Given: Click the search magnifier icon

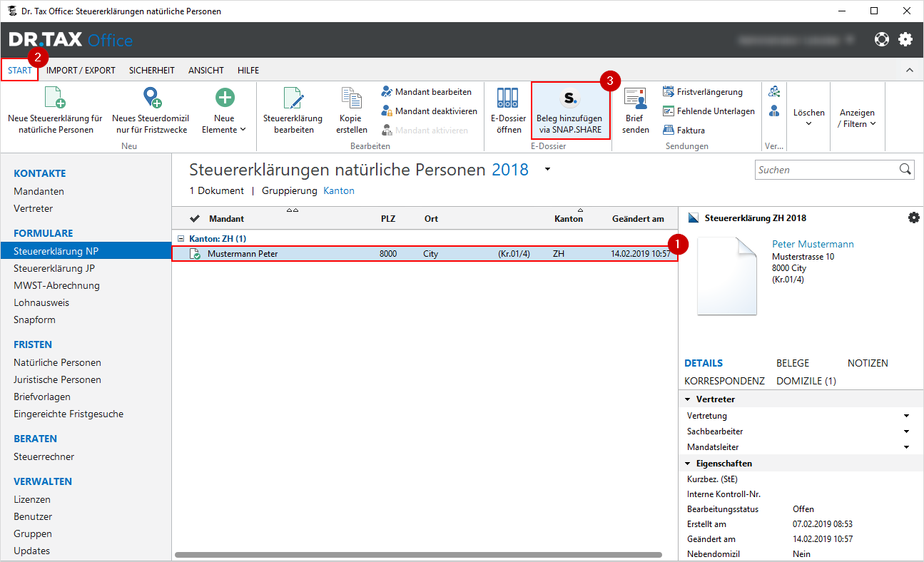Looking at the screenshot, I should click(905, 169).
